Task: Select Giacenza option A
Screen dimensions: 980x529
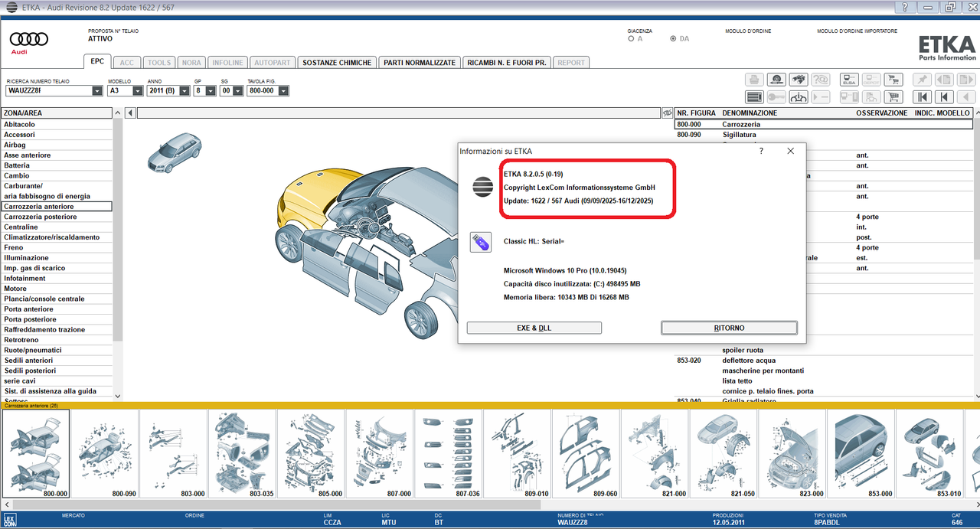Action: (x=631, y=38)
